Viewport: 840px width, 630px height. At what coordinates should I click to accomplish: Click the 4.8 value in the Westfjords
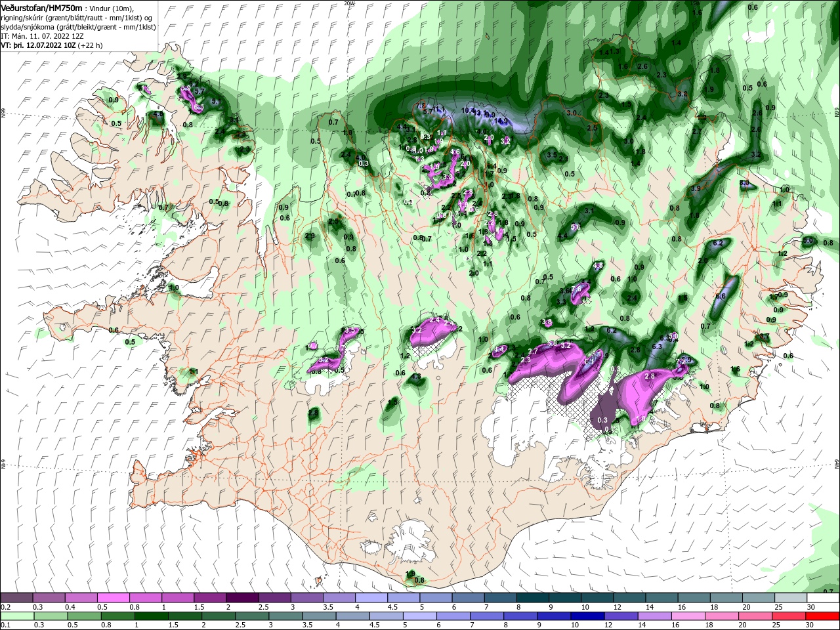[157, 114]
